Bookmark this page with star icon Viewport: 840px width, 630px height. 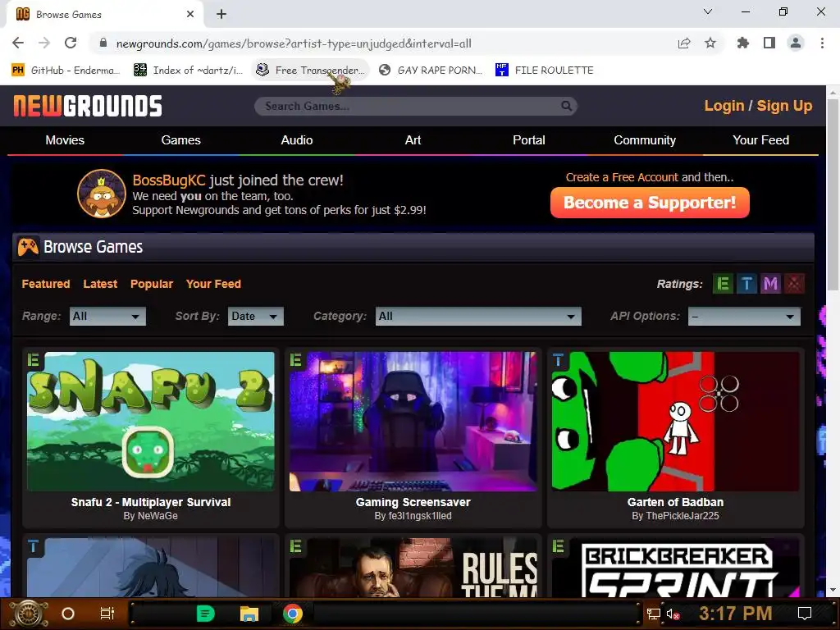click(710, 43)
